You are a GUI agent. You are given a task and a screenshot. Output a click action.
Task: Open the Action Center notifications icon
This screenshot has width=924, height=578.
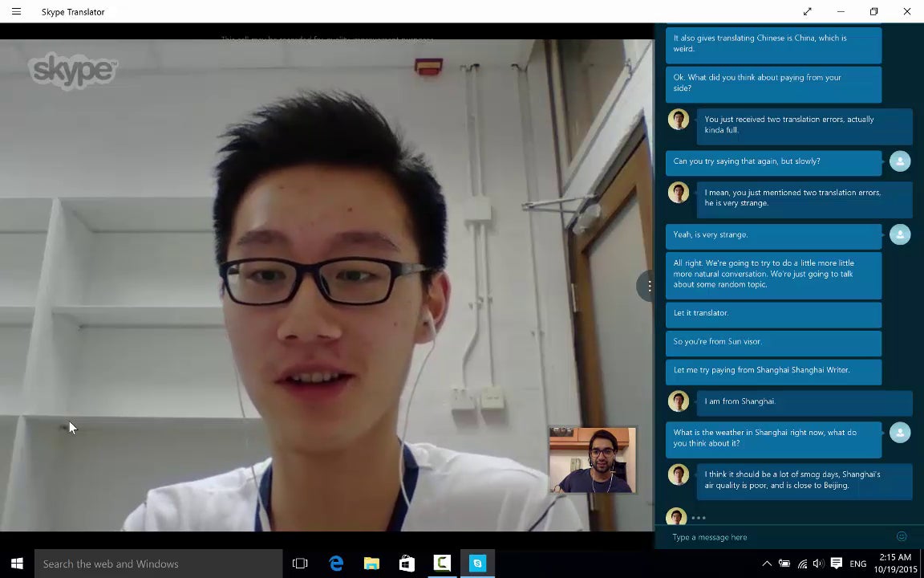[837, 564]
